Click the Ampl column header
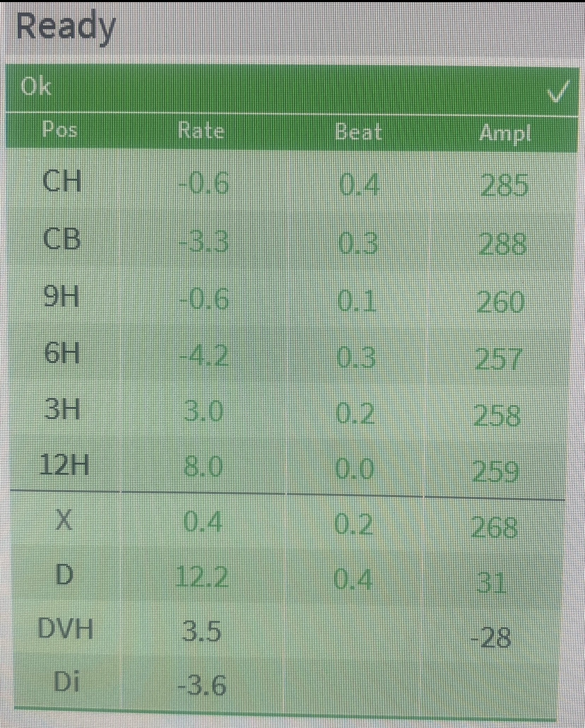585x728 pixels. point(504,134)
